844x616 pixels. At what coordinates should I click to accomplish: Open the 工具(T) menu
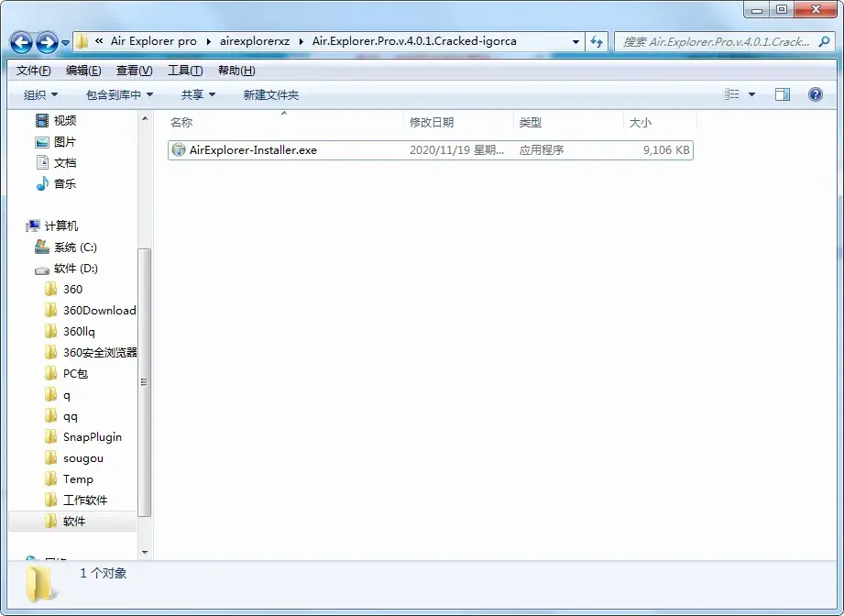185,71
